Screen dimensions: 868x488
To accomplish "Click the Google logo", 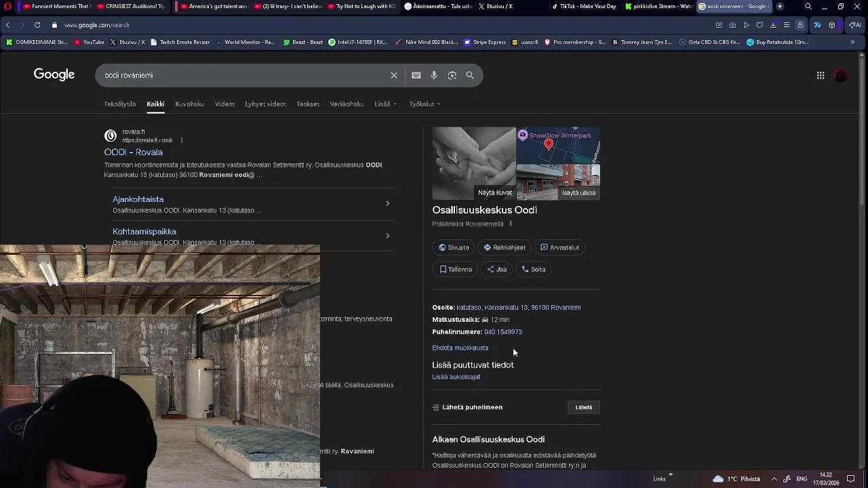I will click(x=54, y=75).
